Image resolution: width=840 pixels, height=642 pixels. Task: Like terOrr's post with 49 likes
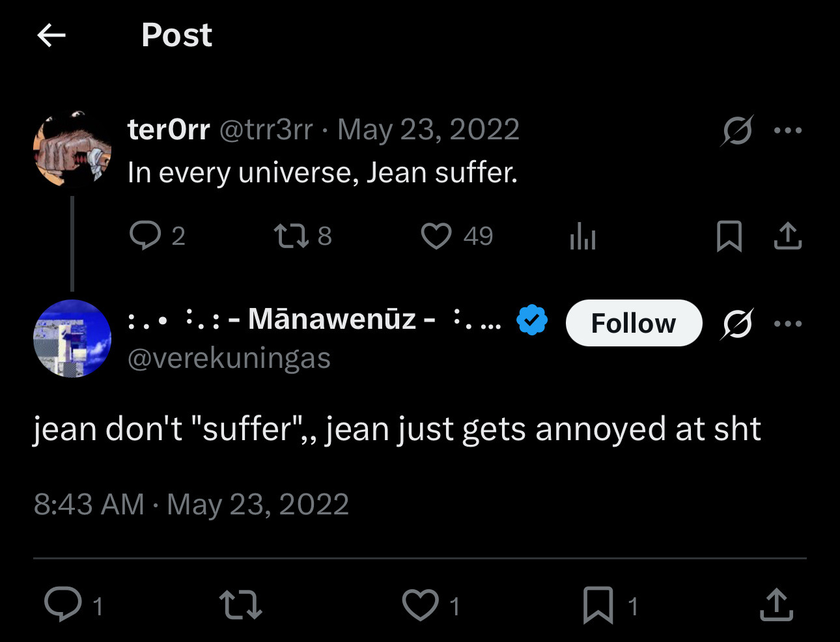[x=436, y=236]
